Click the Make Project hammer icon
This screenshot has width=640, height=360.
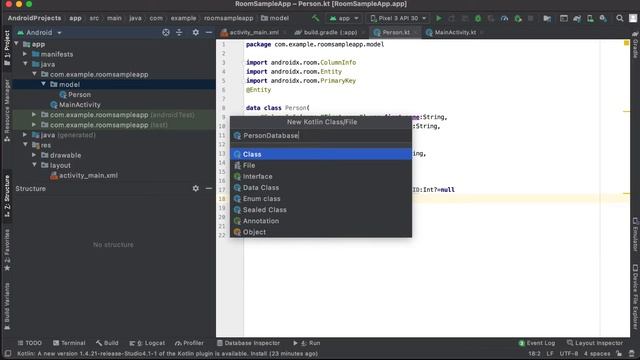coord(315,18)
